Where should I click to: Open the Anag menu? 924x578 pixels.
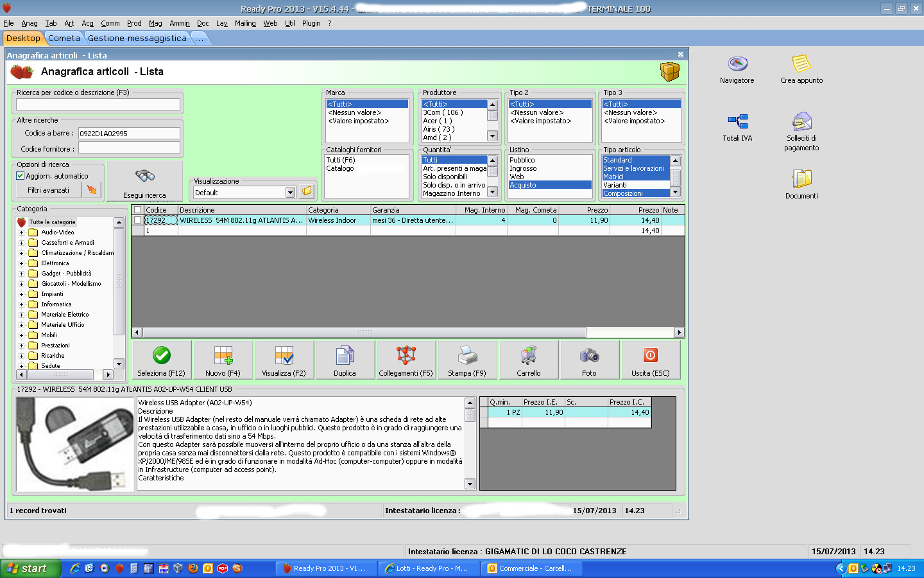click(30, 23)
